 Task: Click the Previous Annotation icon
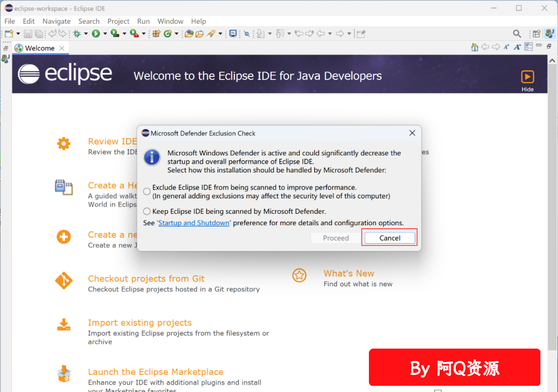pos(280,34)
